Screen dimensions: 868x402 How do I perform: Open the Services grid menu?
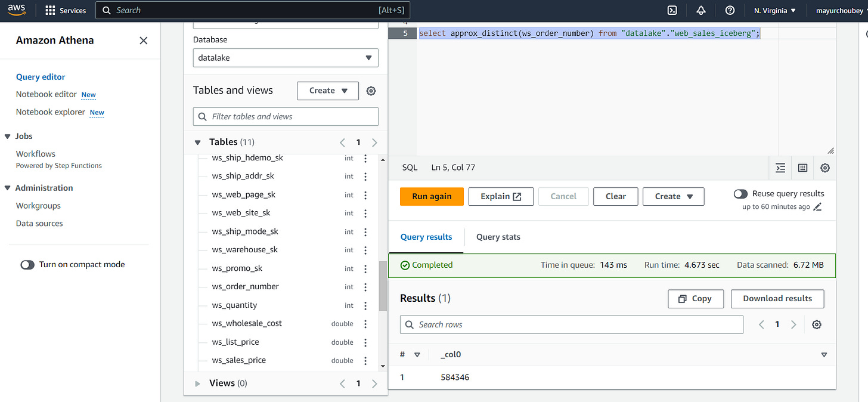[66, 10]
